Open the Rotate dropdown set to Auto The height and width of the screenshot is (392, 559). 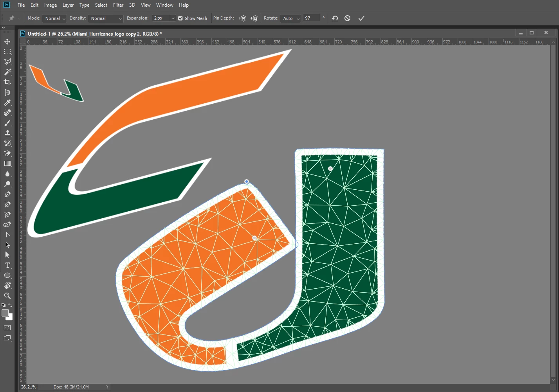tap(291, 18)
